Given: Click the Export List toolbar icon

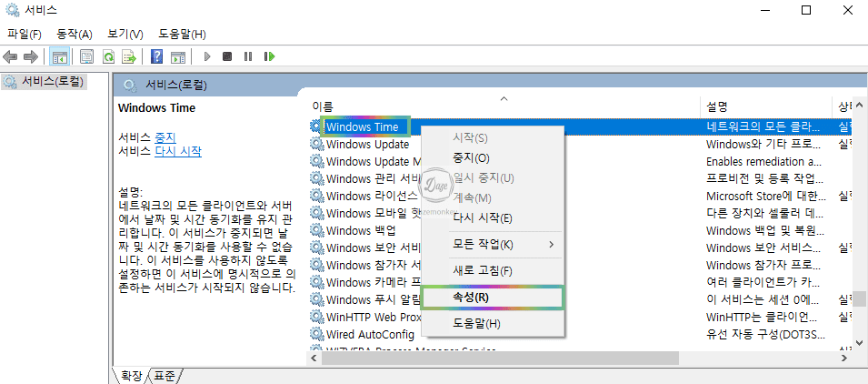Looking at the screenshot, I should click(129, 56).
